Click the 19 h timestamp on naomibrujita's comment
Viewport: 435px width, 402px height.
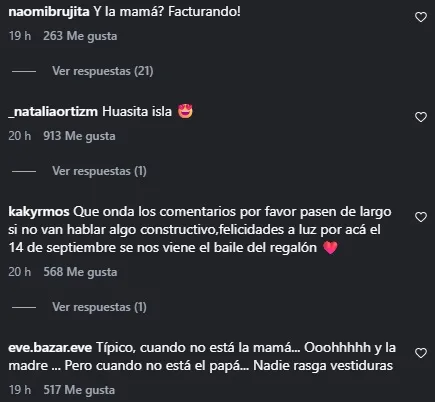point(20,36)
